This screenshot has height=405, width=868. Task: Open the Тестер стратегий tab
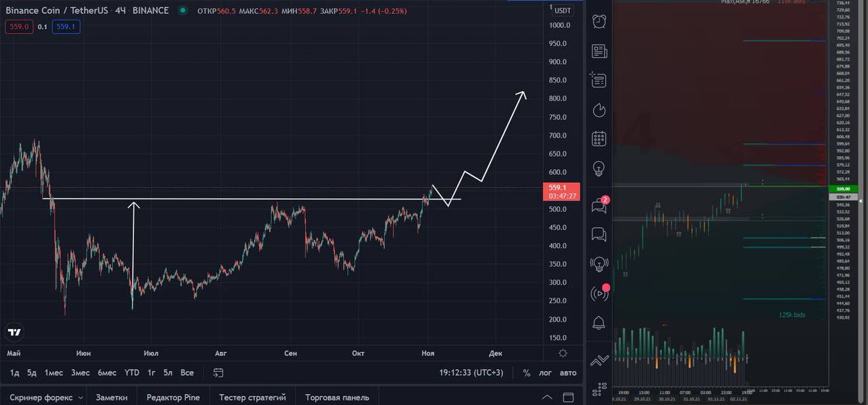coord(252,398)
